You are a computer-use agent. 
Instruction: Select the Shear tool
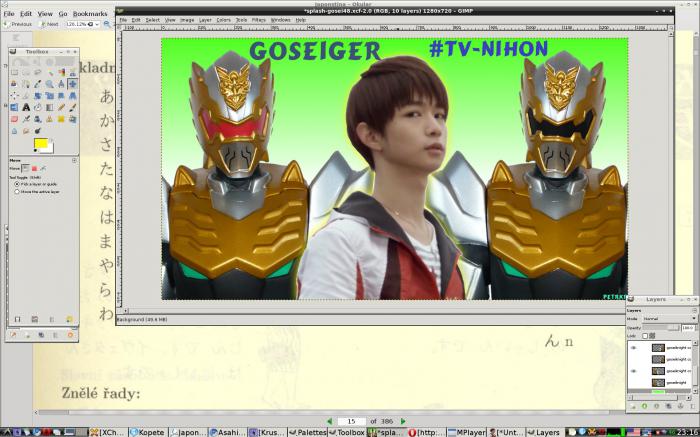[61, 96]
